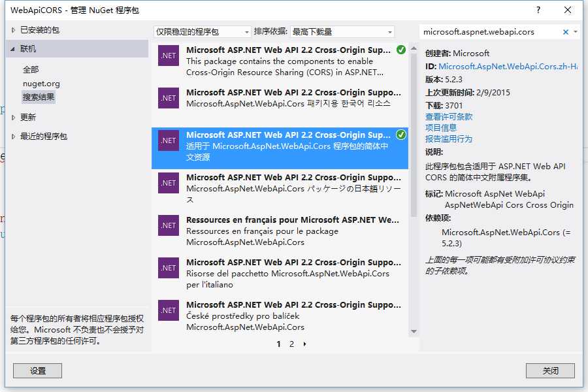Go to results page 2
The image size is (588, 392).
pyautogui.click(x=291, y=344)
